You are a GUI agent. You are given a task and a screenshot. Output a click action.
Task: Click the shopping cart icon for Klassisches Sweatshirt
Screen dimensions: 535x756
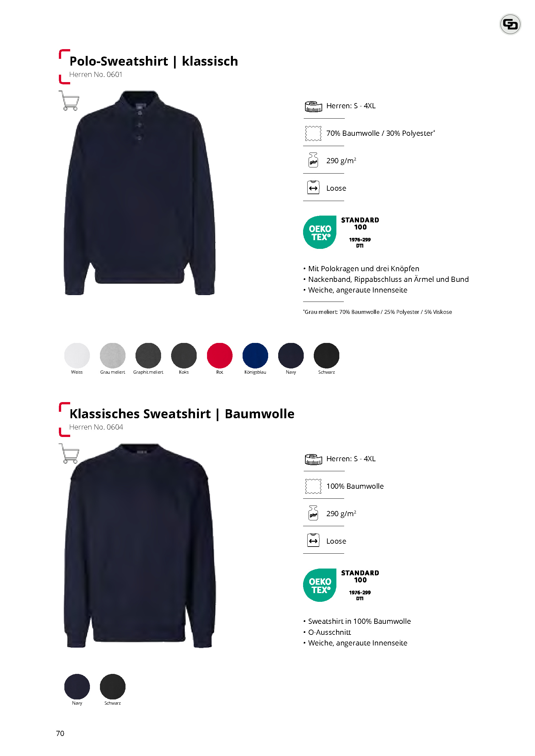(69, 454)
